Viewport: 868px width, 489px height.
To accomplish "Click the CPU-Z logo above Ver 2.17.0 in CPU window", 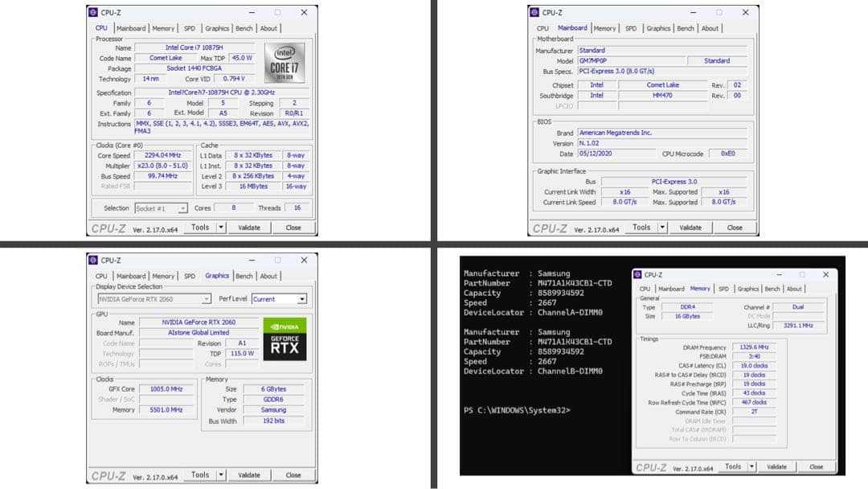I will [108, 228].
